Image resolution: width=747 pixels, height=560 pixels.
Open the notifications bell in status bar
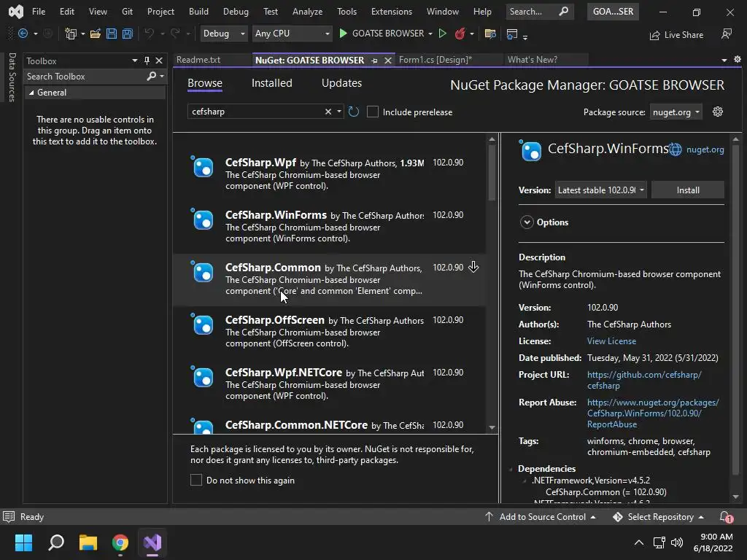click(x=726, y=517)
